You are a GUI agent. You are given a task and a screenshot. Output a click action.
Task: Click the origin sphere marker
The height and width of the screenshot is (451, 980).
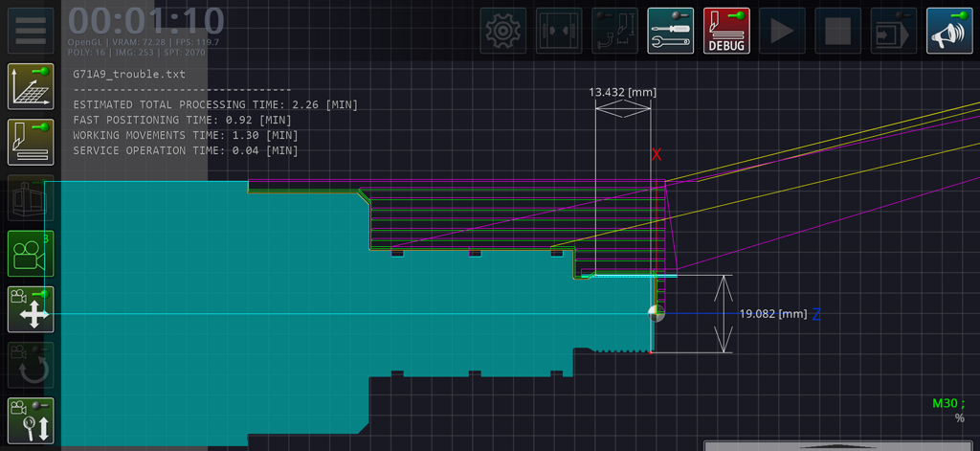pos(657,313)
